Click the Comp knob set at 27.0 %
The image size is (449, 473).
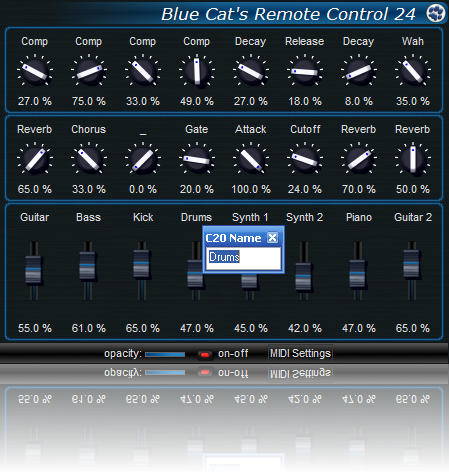pos(35,71)
